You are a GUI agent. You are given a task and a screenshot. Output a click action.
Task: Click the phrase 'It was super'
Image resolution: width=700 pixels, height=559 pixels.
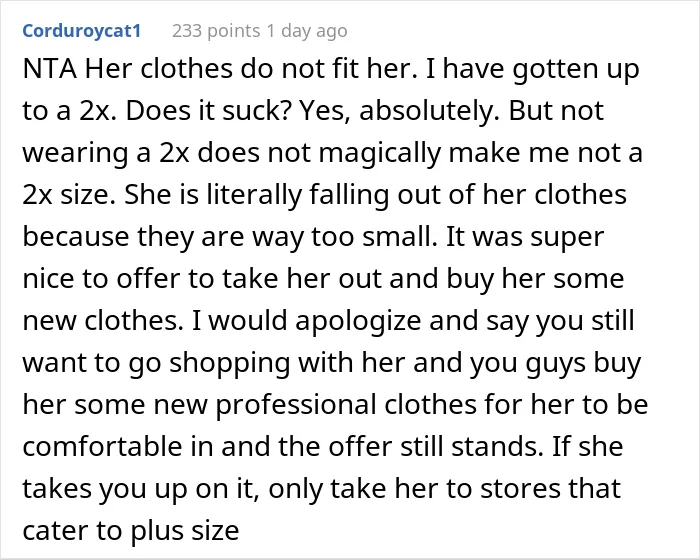point(525,237)
